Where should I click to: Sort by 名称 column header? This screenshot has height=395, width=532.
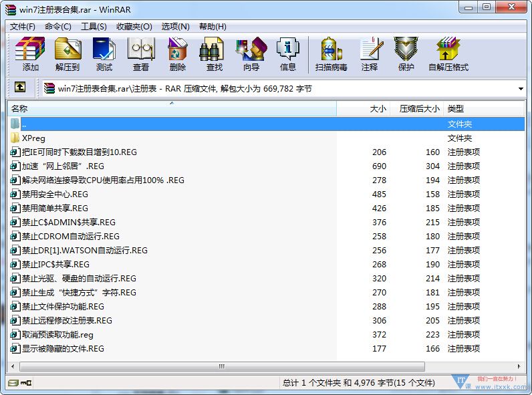172,108
